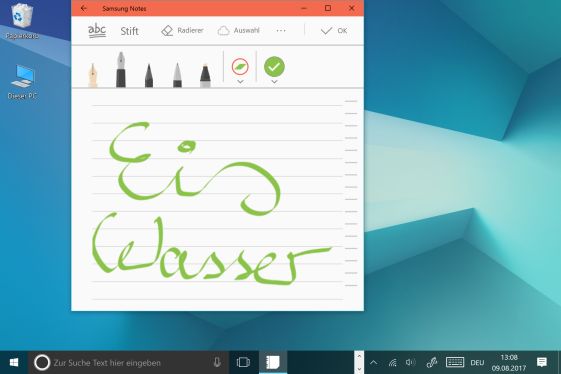Open Task View on the taskbar

click(x=243, y=363)
